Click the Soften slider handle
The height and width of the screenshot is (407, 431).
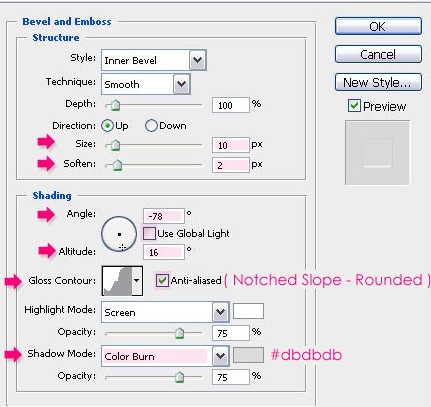pyautogui.click(x=117, y=165)
